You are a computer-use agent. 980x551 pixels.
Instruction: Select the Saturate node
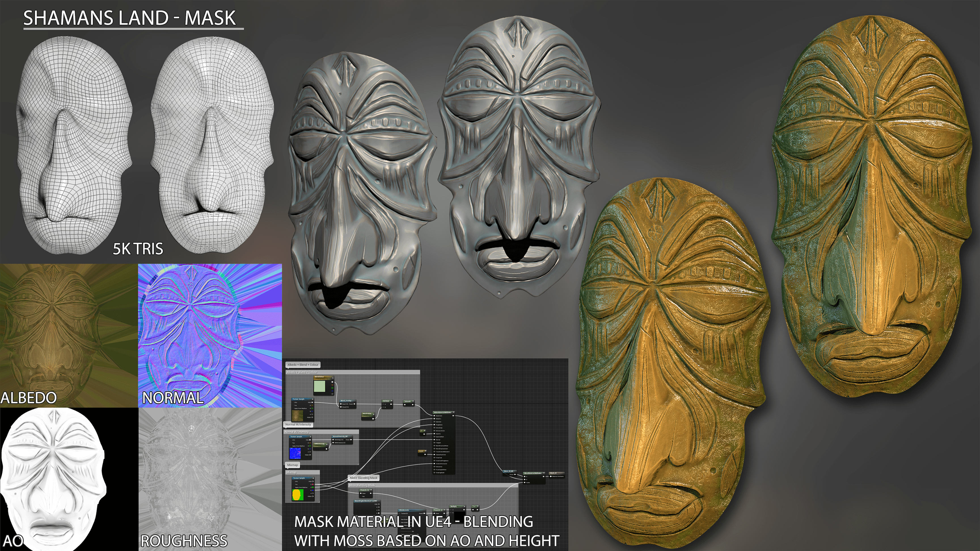click(408, 402)
